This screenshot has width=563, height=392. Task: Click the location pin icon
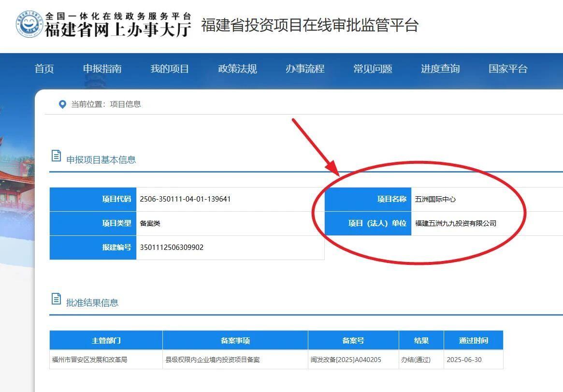click(x=62, y=104)
